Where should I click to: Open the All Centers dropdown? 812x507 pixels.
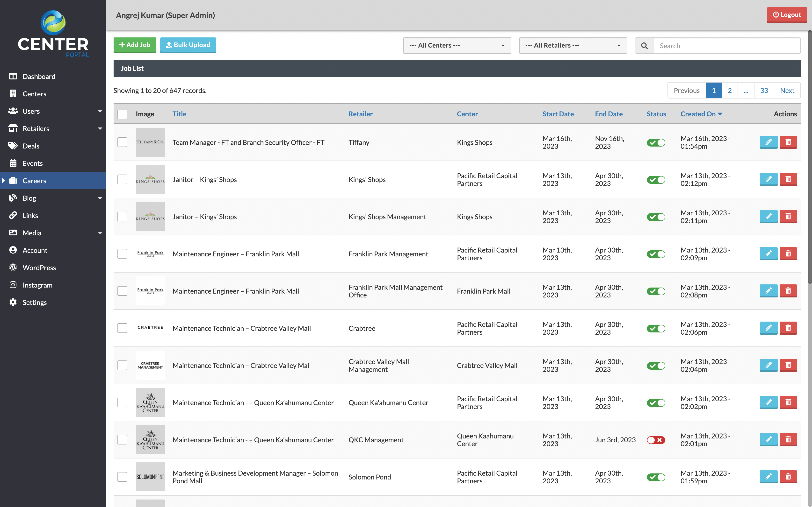(x=457, y=45)
